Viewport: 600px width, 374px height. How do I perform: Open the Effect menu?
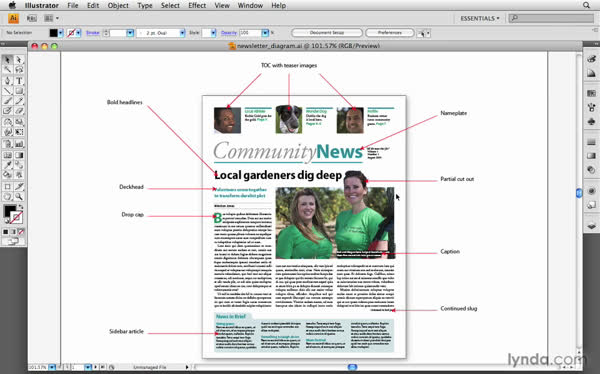(197, 5)
